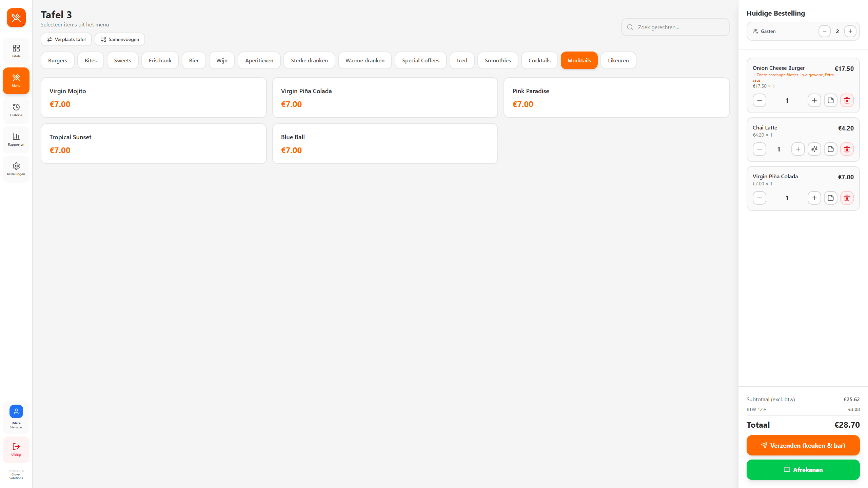Screen dimensions: 868x488
Task: Select the Likeuren category tab
Action: pos(618,60)
